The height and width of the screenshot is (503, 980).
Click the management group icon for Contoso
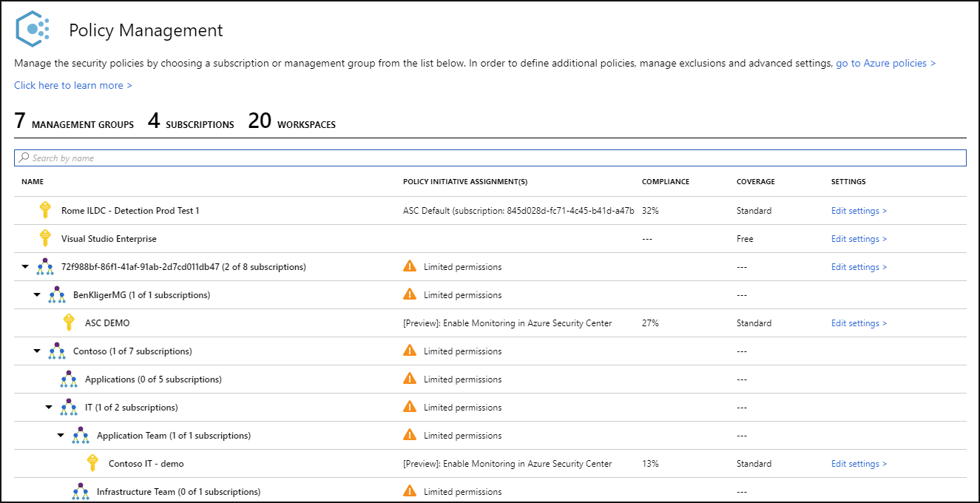click(57, 351)
